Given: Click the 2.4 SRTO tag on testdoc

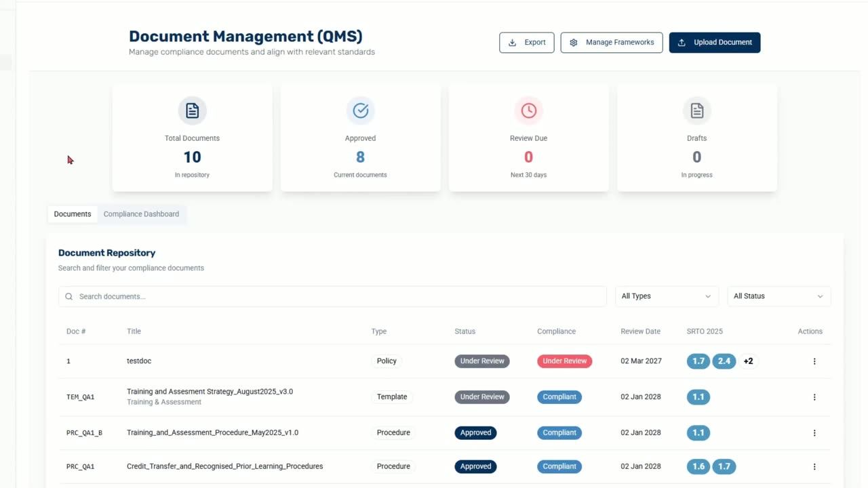Looking at the screenshot, I should coord(724,361).
